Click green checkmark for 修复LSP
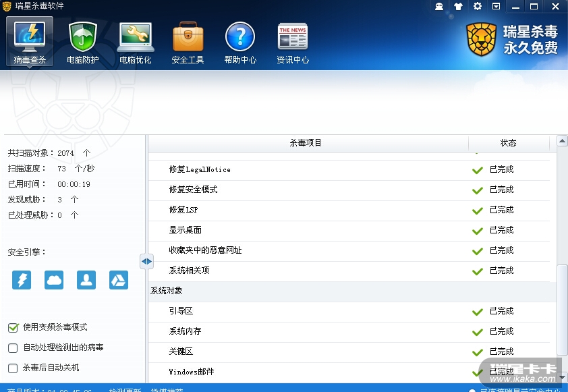568x392 pixels. [x=478, y=211]
